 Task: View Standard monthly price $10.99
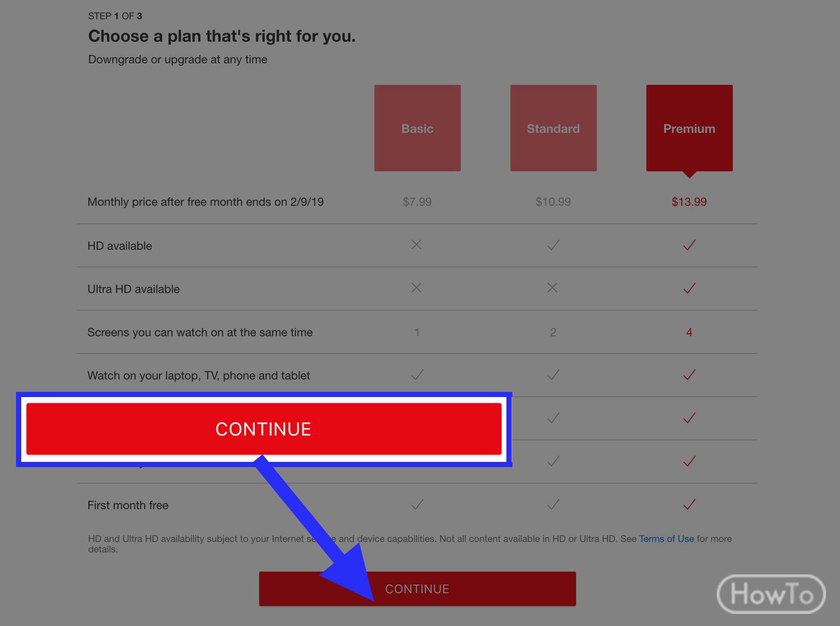click(554, 201)
